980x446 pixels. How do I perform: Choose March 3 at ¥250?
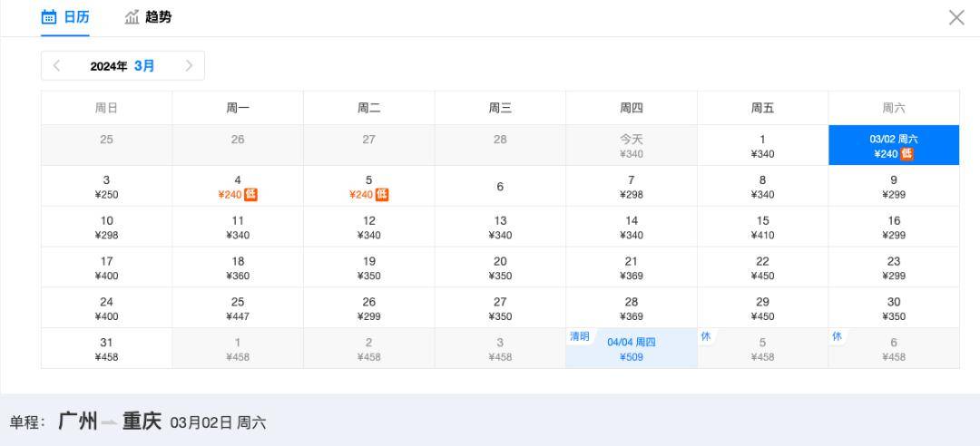click(106, 186)
